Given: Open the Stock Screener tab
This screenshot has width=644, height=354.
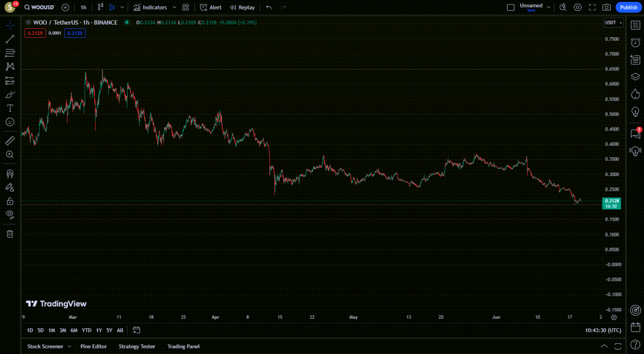Looking at the screenshot, I should coord(45,346).
